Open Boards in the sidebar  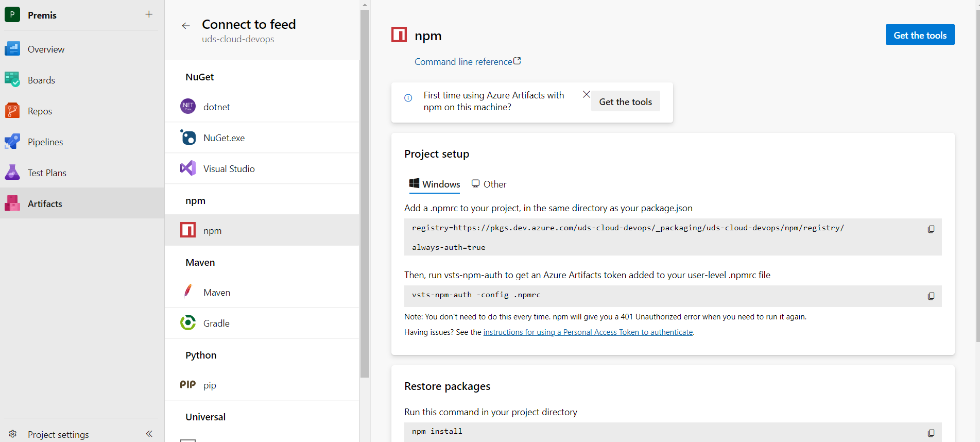pos(41,80)
